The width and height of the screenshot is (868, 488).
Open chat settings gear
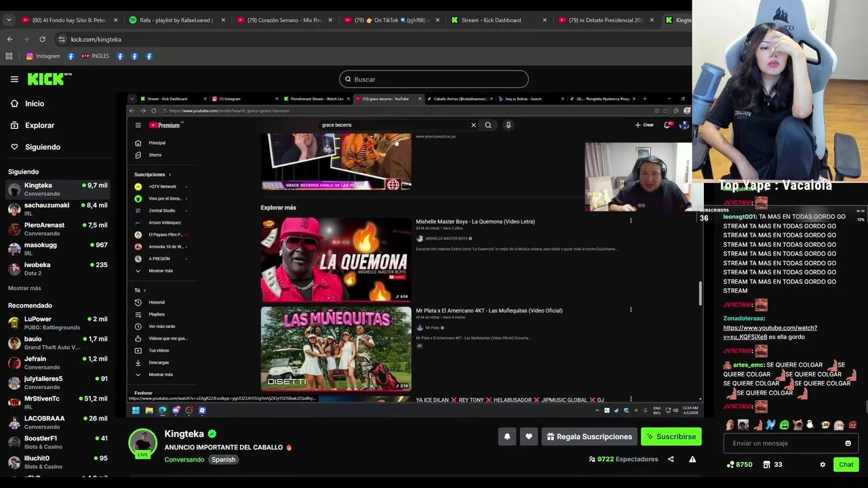coord(823,464)
